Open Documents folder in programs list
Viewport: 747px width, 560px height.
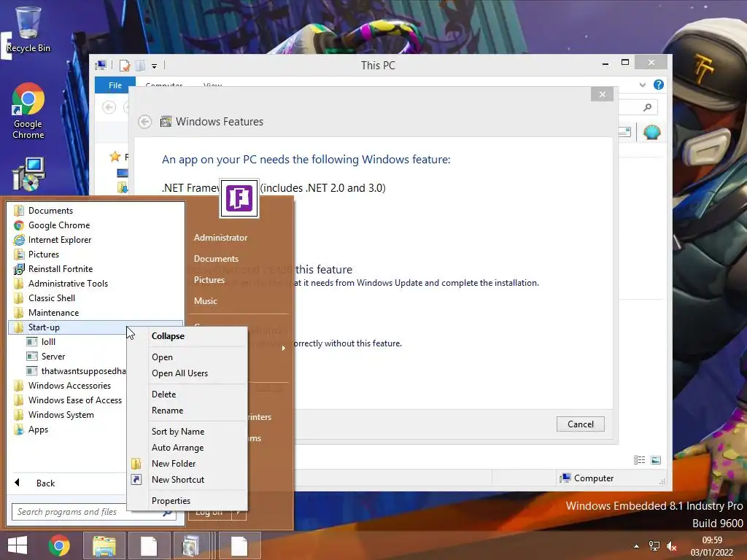pos(96,211)
